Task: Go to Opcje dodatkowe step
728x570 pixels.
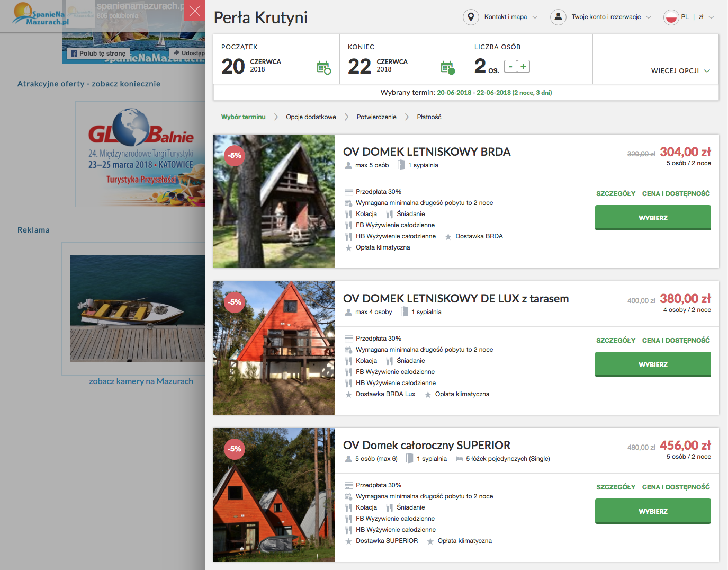Action: coord(311,117)
